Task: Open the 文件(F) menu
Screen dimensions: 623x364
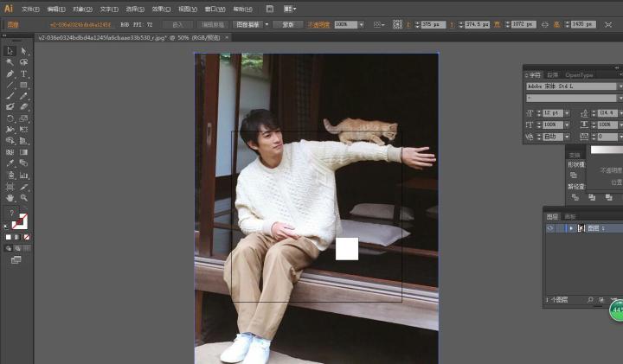Action: click(x=30, y=8)
